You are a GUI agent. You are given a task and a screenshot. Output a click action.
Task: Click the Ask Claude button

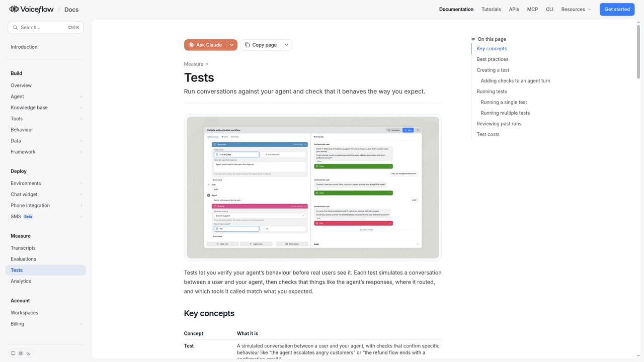[x=205, y=45]
